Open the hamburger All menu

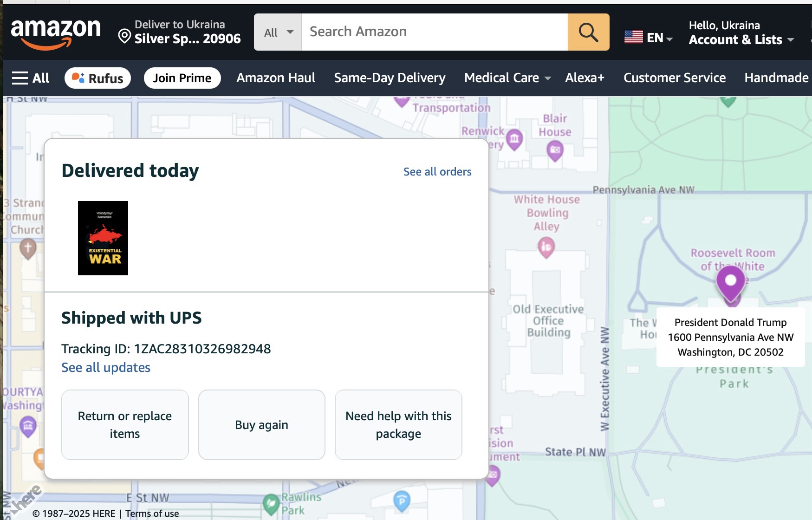click(x=31, y=78)
